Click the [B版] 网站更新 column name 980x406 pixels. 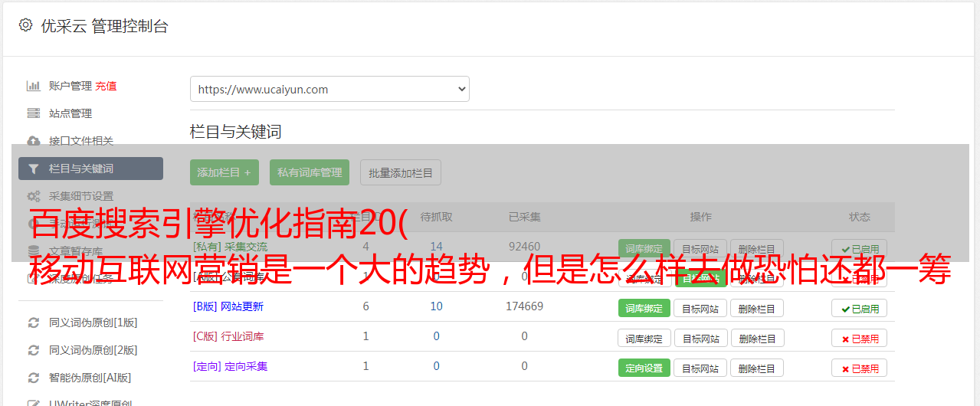tap(228, 306)
